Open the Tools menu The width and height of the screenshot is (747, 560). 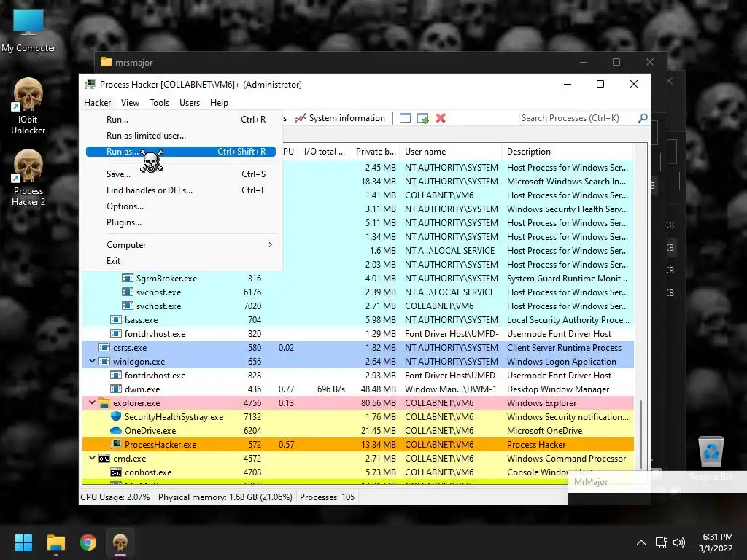(x=159, y=103)
